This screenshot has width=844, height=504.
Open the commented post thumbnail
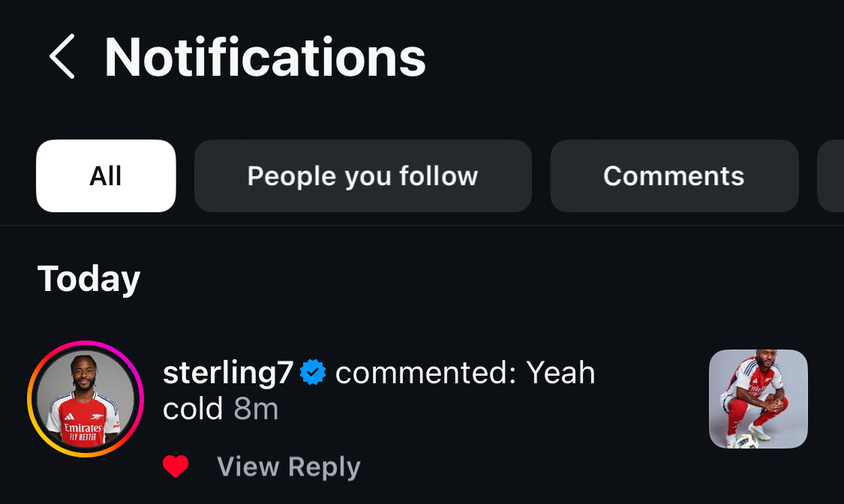pos(758,399)
